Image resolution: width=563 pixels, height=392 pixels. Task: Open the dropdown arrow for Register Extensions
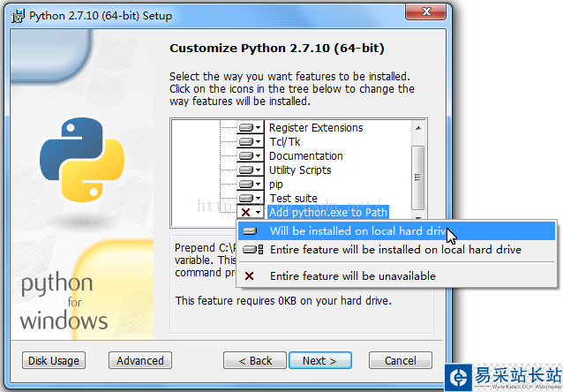click(259, 127)
